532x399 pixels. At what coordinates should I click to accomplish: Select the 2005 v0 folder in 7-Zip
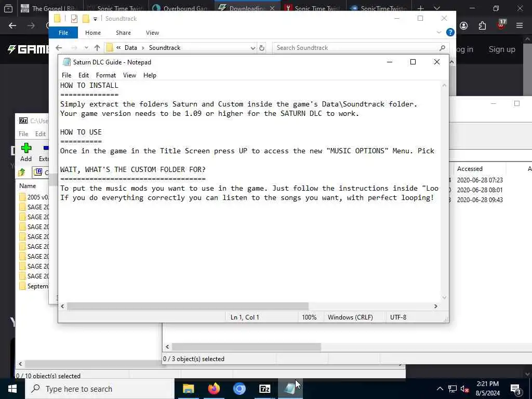34,197
